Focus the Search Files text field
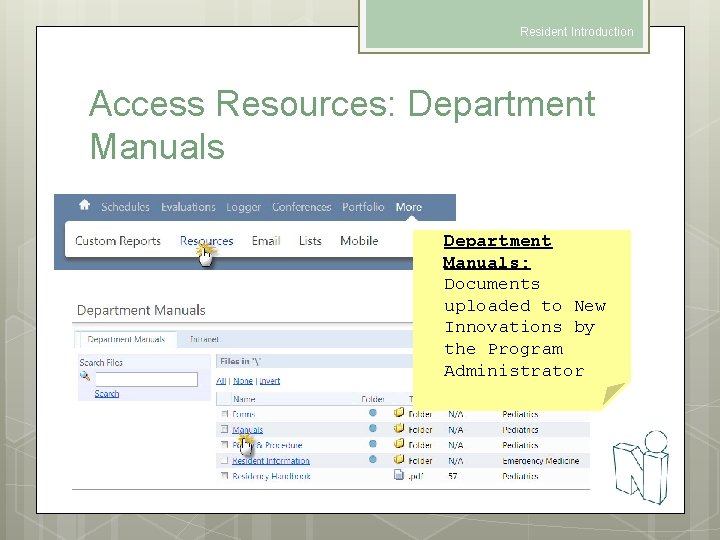This screenshot has height=540, width=720. pos(146,379)
